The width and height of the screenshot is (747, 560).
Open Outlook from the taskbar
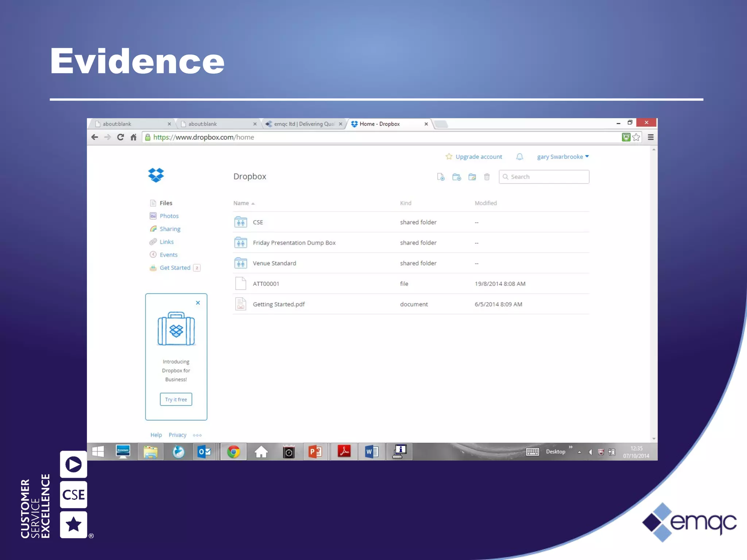pyautogui.click(x=204, y=452)
